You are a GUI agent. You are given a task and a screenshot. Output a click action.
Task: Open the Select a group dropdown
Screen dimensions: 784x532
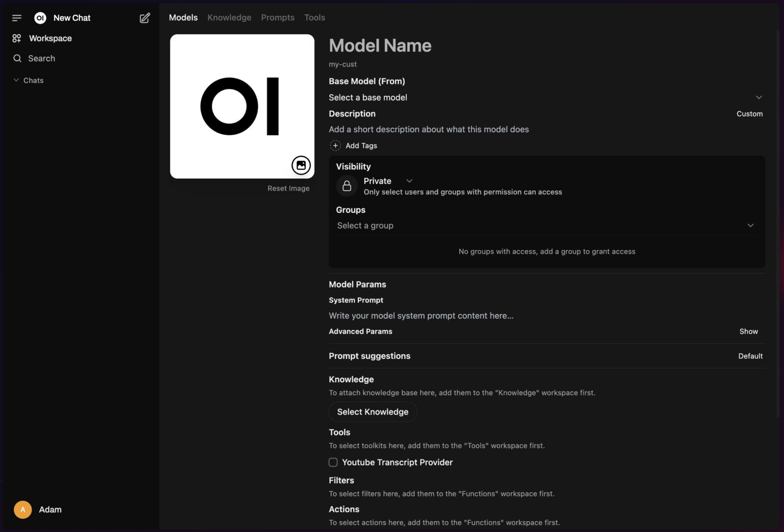click(546, 225)
